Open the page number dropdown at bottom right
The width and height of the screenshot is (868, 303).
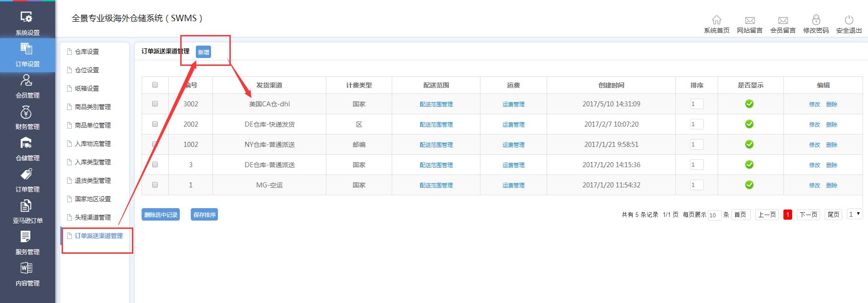click(x=854, y=215)
